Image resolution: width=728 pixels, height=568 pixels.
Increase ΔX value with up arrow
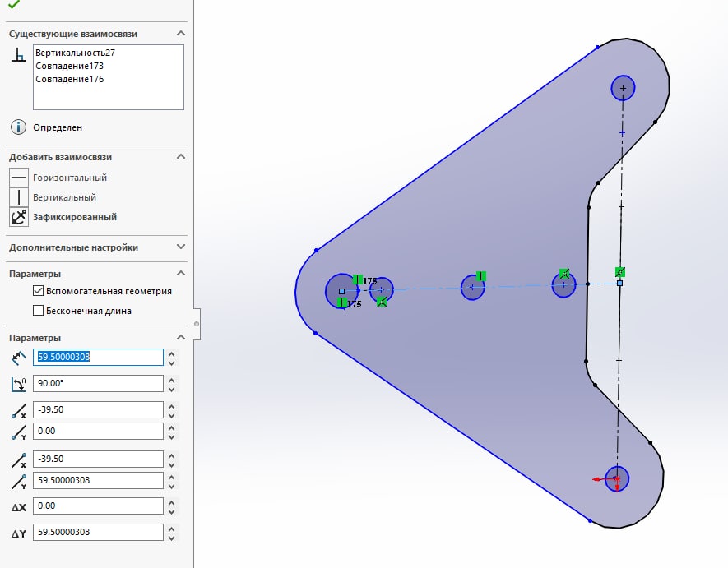tap(172, 502)
